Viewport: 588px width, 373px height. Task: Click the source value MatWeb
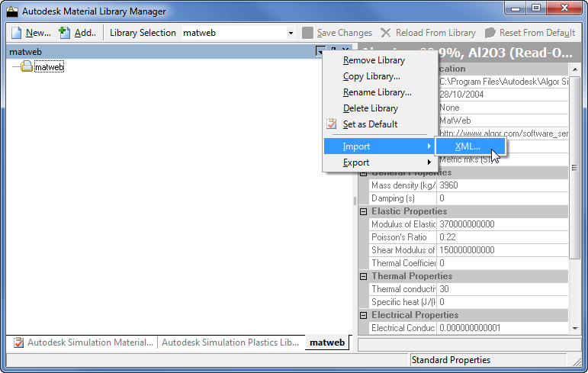pos(503,121)
